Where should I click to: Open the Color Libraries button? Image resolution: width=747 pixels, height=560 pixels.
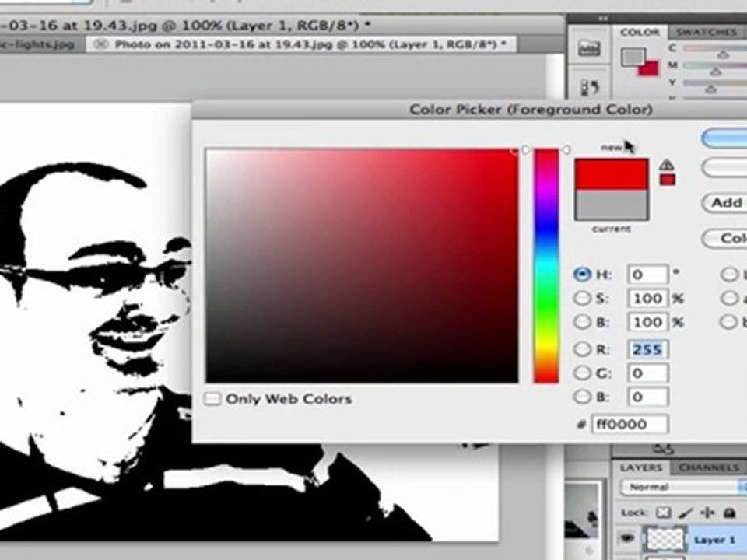tap(725, 238)
